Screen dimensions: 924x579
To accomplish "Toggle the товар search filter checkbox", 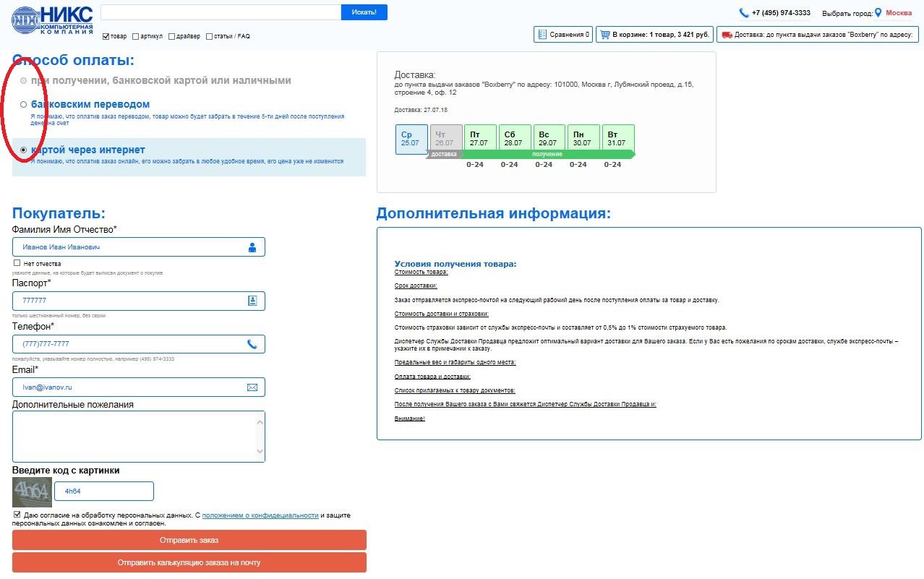I will [106, 36].
